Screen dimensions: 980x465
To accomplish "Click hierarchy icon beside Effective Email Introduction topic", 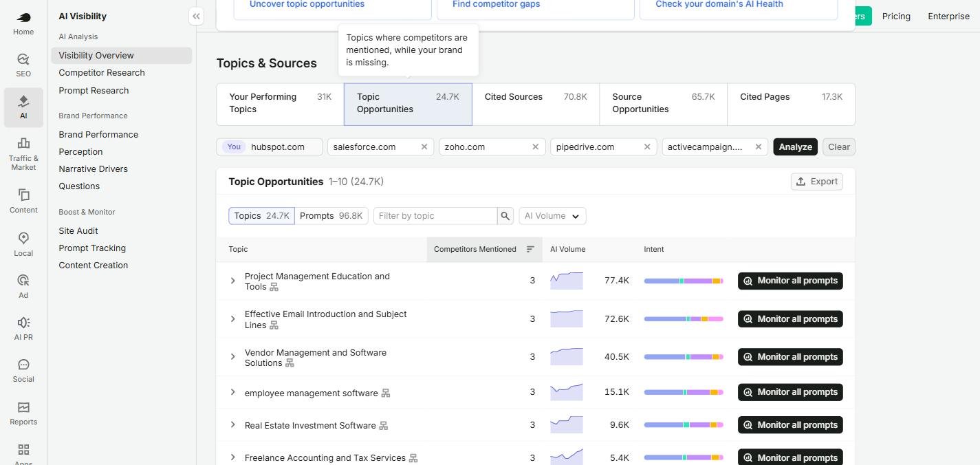I will click(274, 325).
